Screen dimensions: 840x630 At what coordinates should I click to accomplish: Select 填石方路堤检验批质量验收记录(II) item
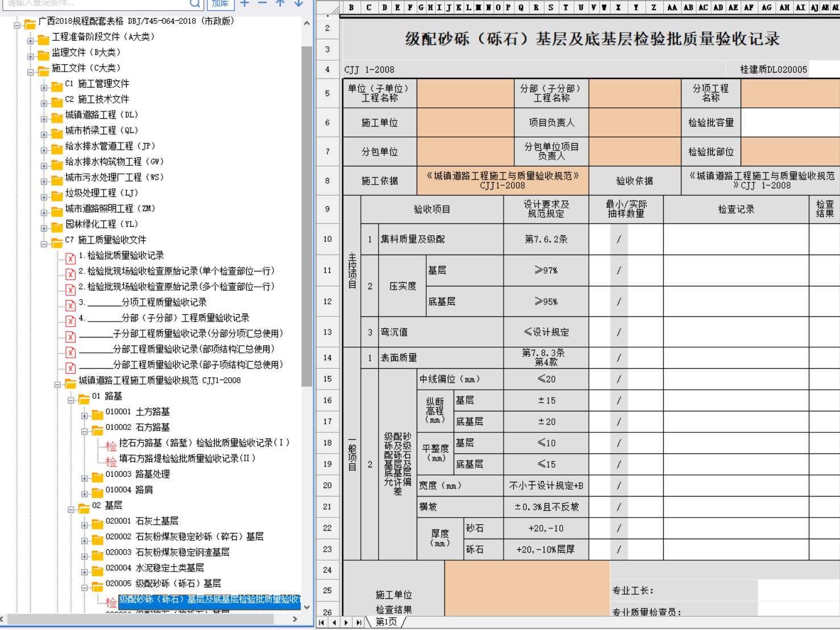(187, 458)
